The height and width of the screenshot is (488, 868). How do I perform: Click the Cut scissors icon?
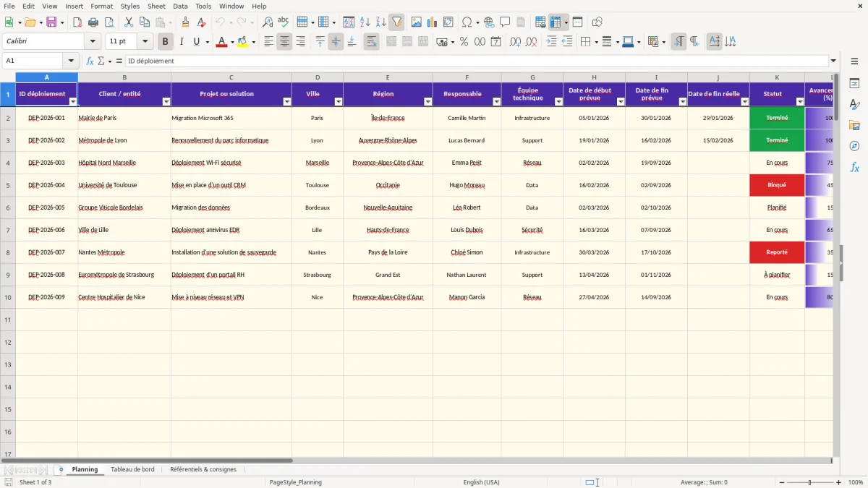pos(128,22)
